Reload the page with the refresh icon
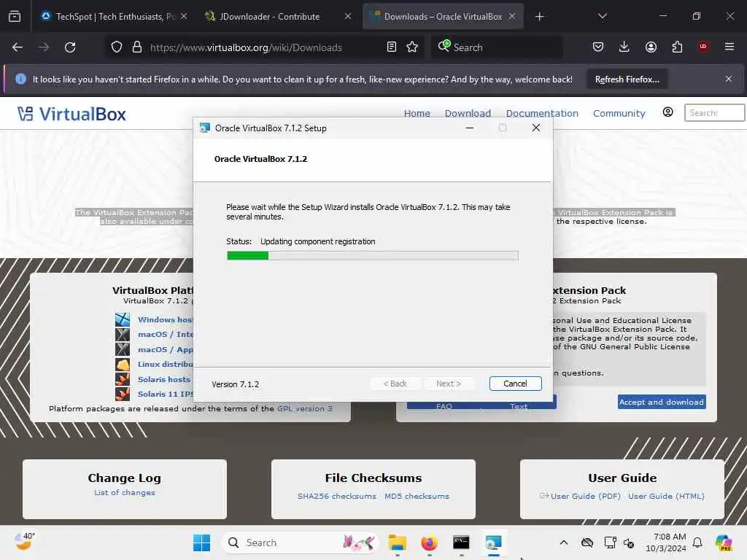 click(70, 47)
